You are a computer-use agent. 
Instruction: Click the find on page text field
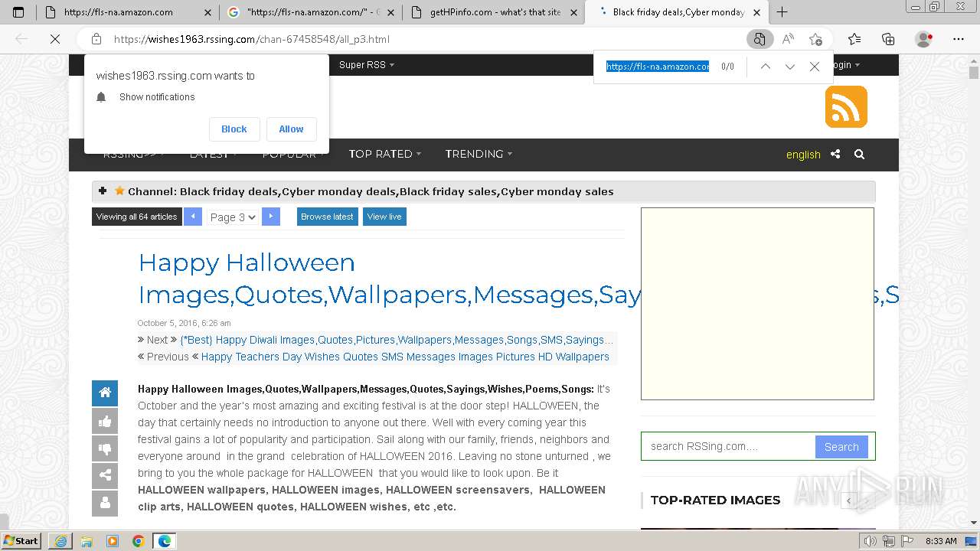[658, 67]
